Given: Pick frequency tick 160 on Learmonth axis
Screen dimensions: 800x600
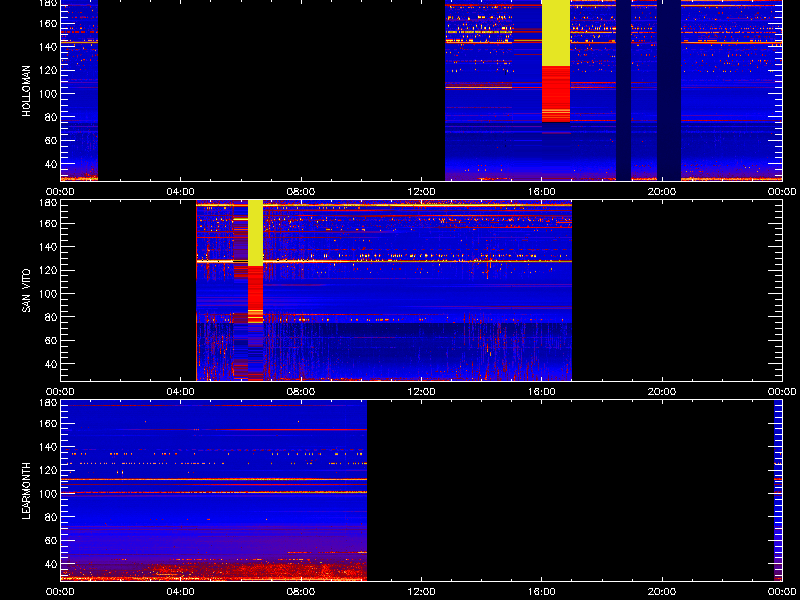Looking at the screenshot, I should (x=47, y=423).
